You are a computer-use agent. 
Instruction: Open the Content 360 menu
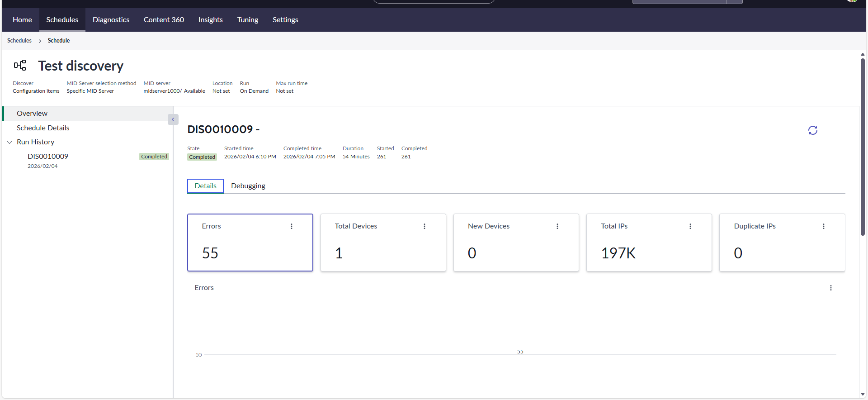coord(164,20)
